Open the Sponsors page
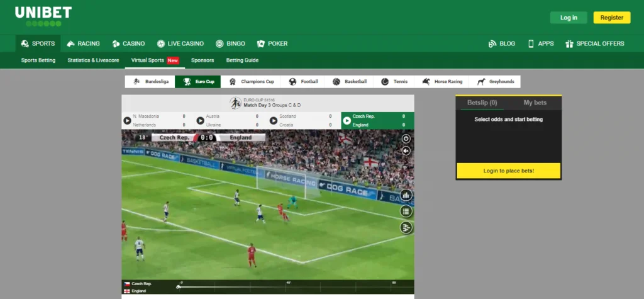644x299 pixels. pyautogui.click(x=203, y=60)
